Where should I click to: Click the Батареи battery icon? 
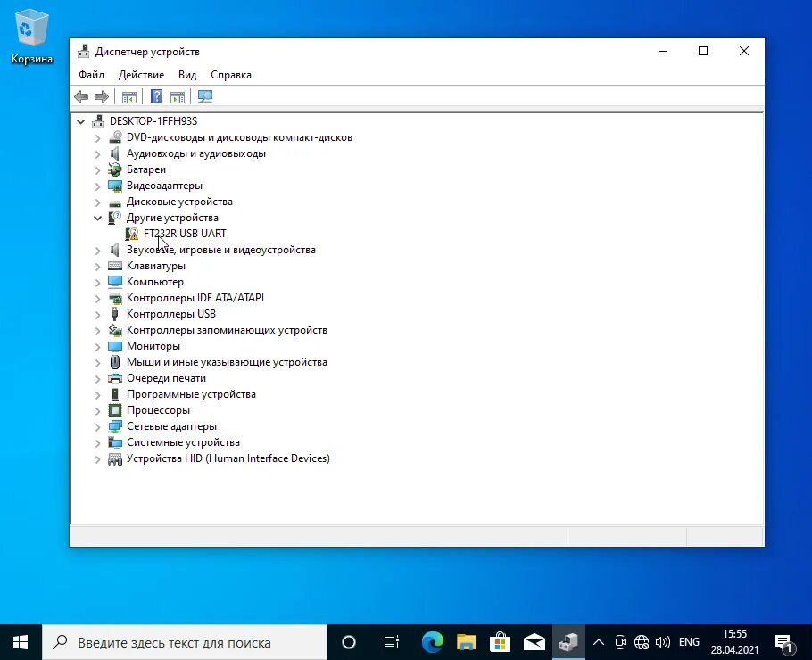[x=115, y=169]
